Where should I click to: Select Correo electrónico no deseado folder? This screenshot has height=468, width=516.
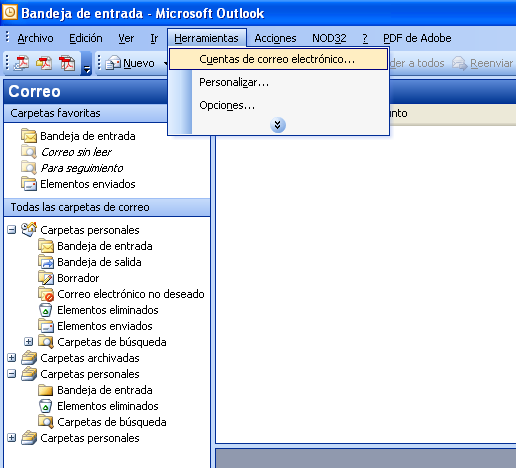(131, 294)
